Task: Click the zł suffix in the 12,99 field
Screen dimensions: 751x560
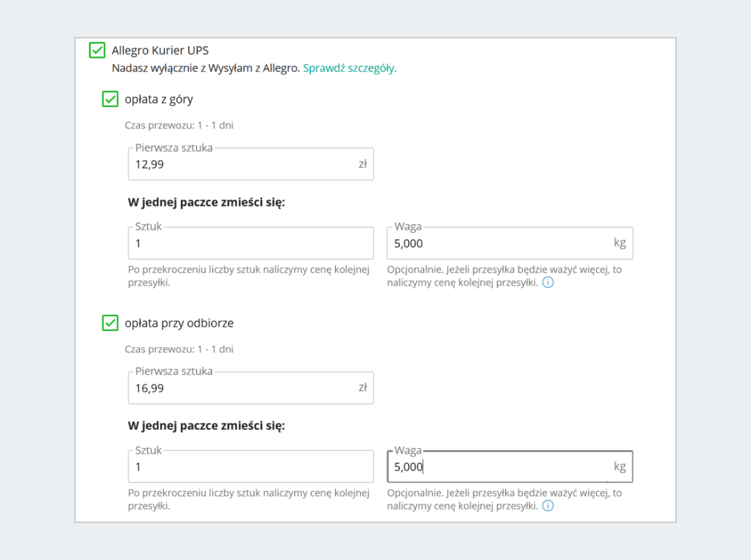Action: pyautogui.click(x=363, y=165)
